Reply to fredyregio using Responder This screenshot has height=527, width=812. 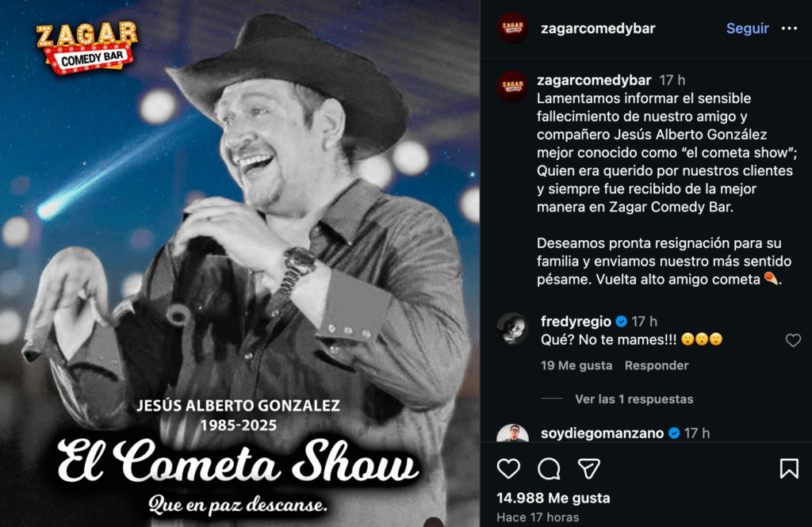(x=657, y=365)
